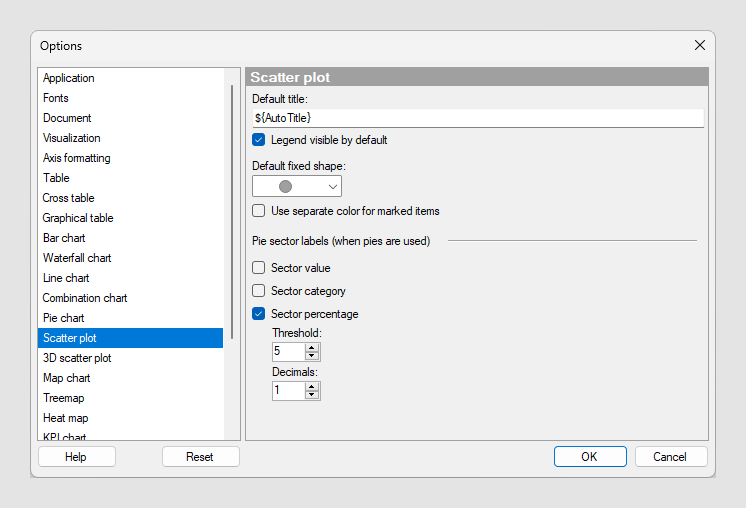Viewport: 746px width, 508px height.
Task: Close the Options dialog with X
Action: pos(699,45)
